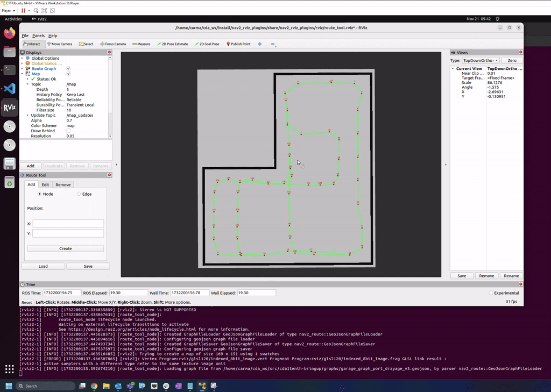The height and width of the screenshot is (392, 551).
Task: Tick the Experimental checkbox
Action: (x=491, y=293)
